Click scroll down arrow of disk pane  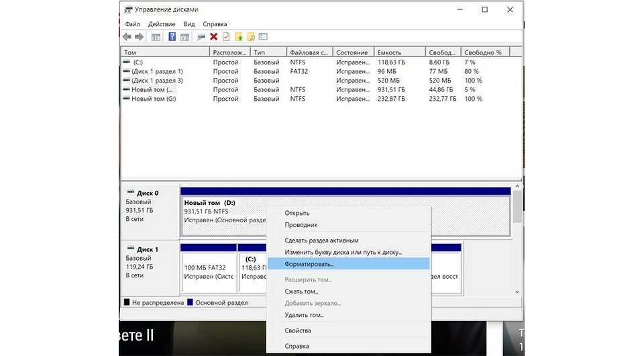pos(517,292)
